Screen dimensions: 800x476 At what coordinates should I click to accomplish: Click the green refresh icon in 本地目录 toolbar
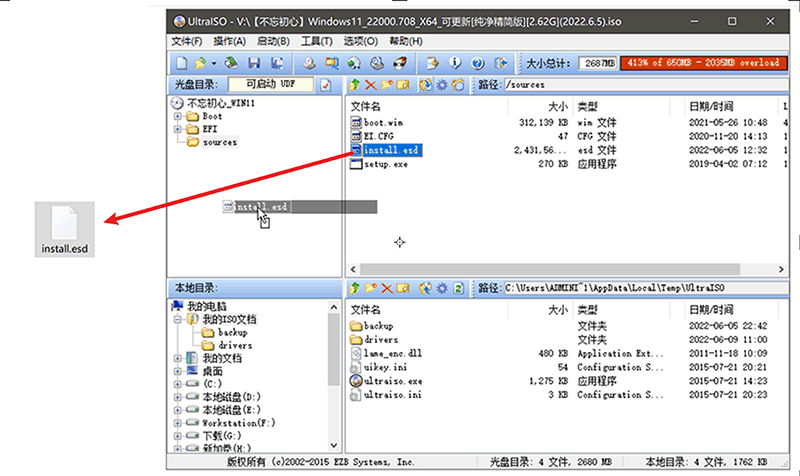458,288
